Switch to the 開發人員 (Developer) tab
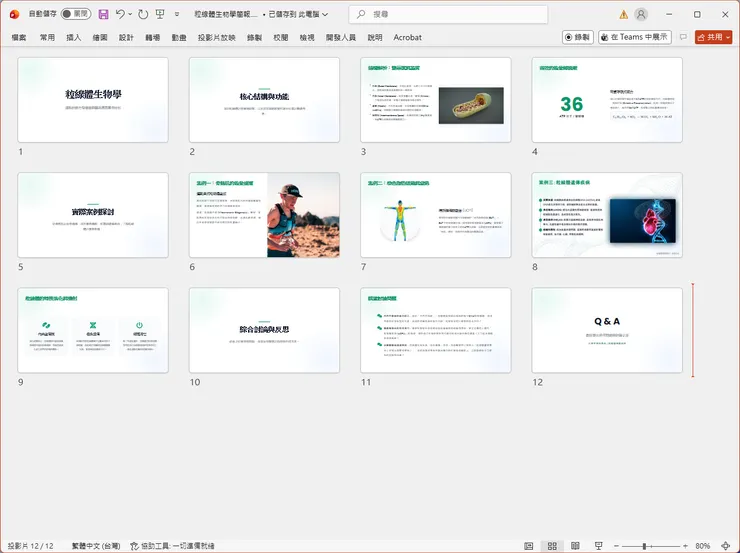740x553 pixels. (341, 37)
